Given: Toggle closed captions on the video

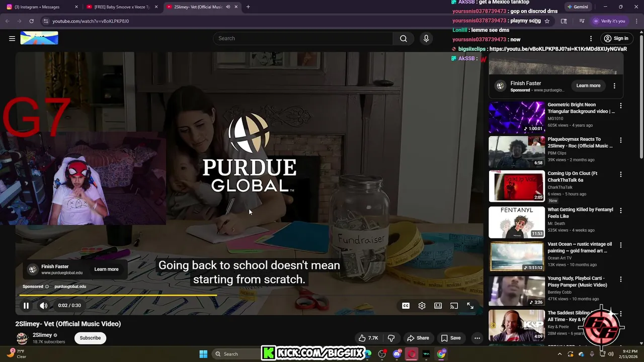Looking at the screenshot, I should coord(406,306).
